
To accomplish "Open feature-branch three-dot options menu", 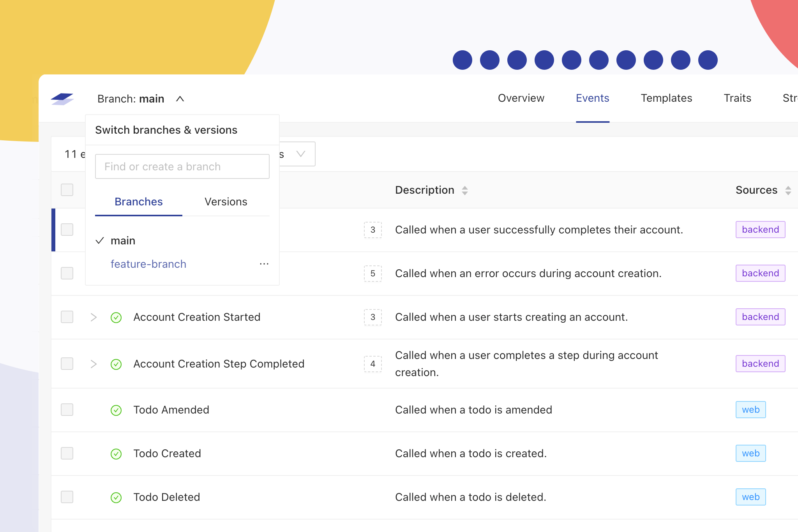I will [264, 264].
